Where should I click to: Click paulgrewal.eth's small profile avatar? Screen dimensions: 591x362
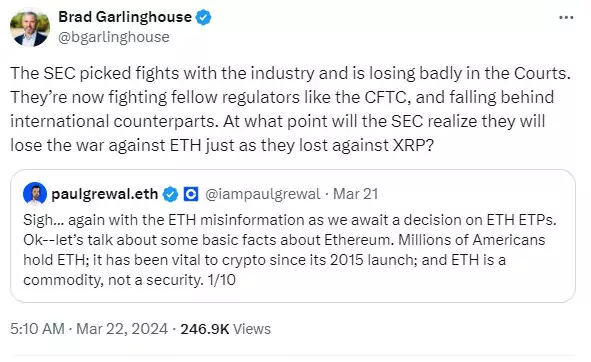(x=35, y=194)
